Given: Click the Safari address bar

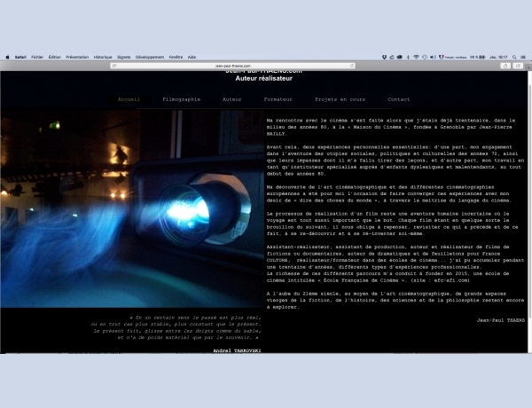Looking at the screenshot, I should tap(232, 66).
